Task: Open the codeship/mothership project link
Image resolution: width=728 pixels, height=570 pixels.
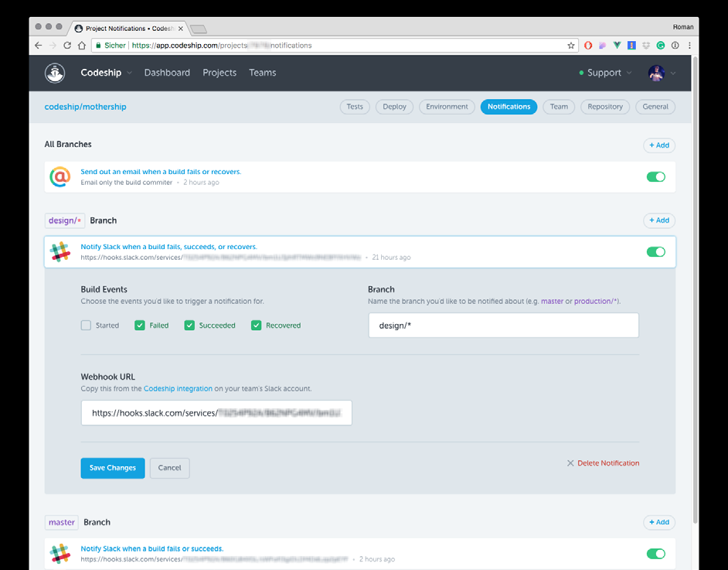Action: click(x=86, y=107)
